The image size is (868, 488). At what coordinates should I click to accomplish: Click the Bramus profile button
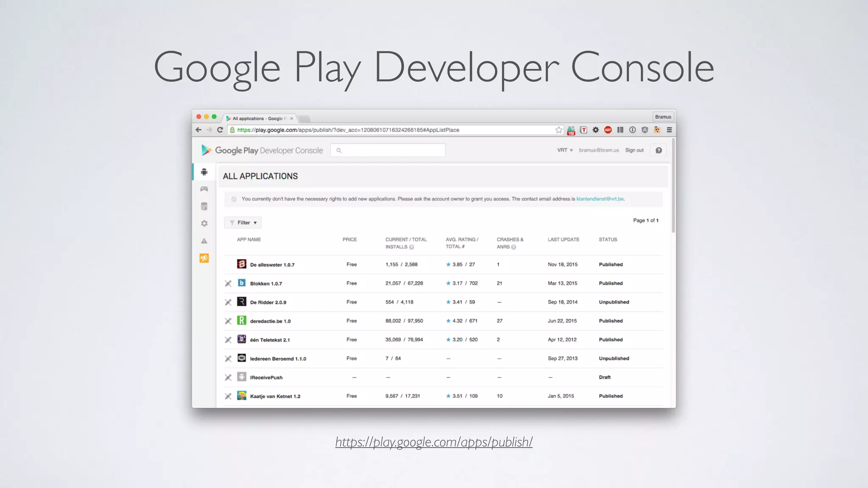point(663,117)
